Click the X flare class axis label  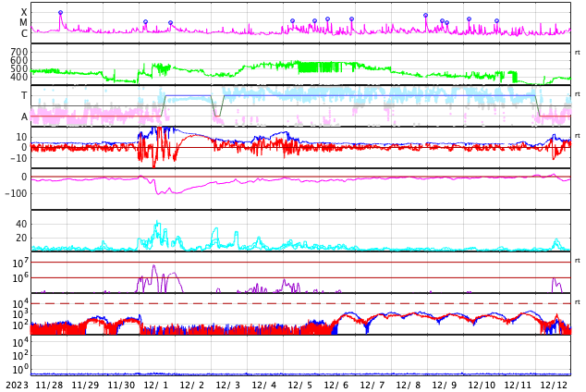click(24, 13)
